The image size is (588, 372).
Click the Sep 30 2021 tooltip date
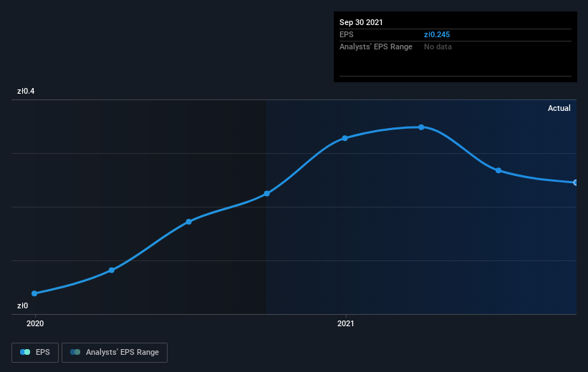[x=361, y=22]
